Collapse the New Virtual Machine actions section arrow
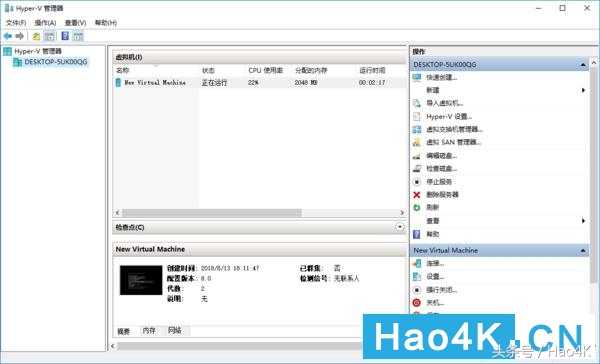600x364 pixels. pos(583,250)
